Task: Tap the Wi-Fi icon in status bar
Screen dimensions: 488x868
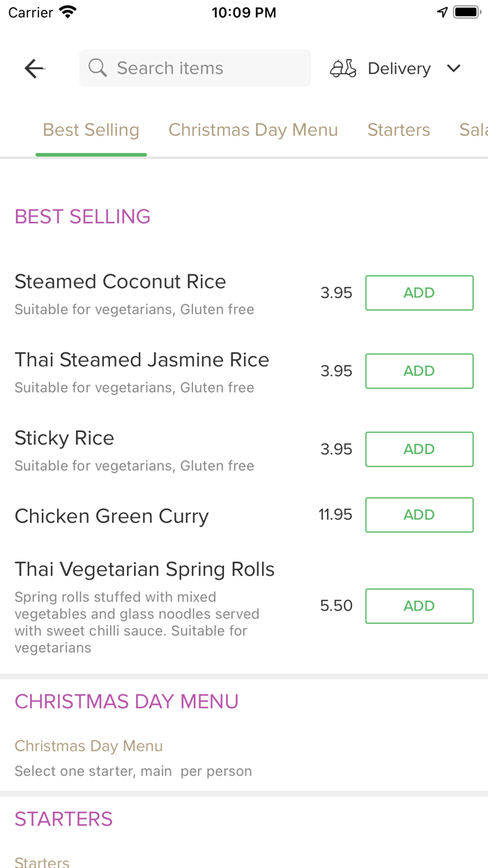Action: click(66, 11)
